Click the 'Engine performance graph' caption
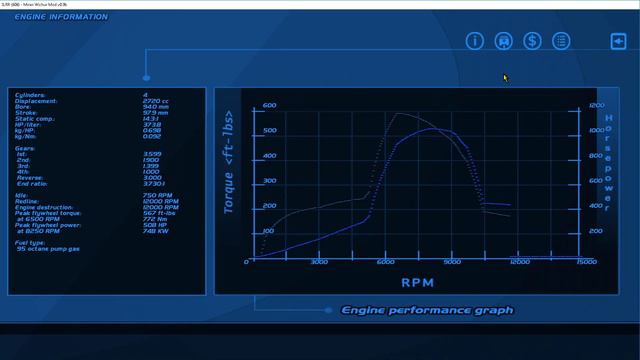 pos(427,311)
